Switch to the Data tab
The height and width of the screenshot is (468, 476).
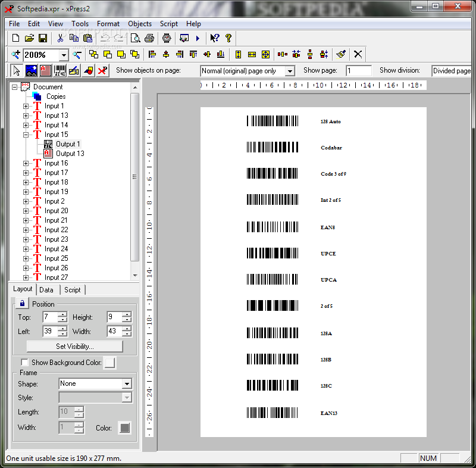(x=46, y=290)
